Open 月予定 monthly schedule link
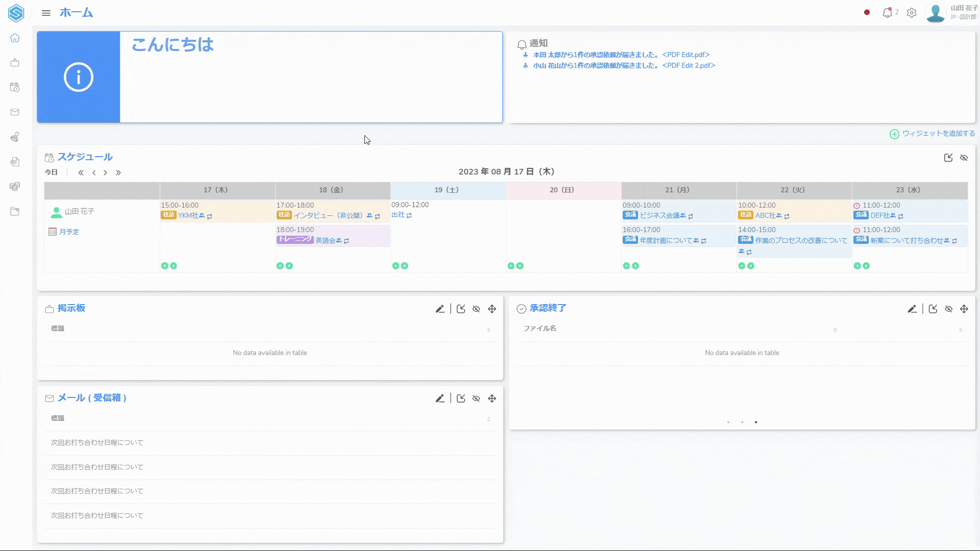Viewport: 980px width, 551px height. (69, 232)
